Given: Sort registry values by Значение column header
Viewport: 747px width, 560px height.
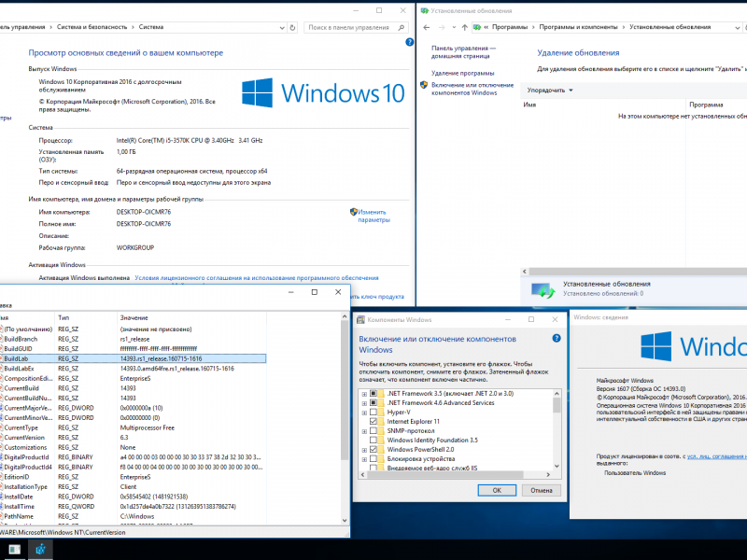Looking at the screenshot, I should click(191, 317).
